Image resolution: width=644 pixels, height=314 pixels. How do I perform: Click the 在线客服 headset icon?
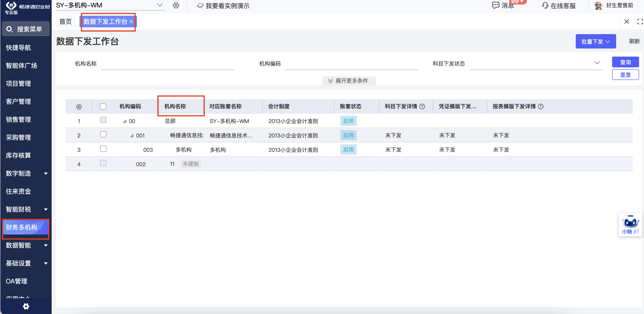[x=545, y=5]
